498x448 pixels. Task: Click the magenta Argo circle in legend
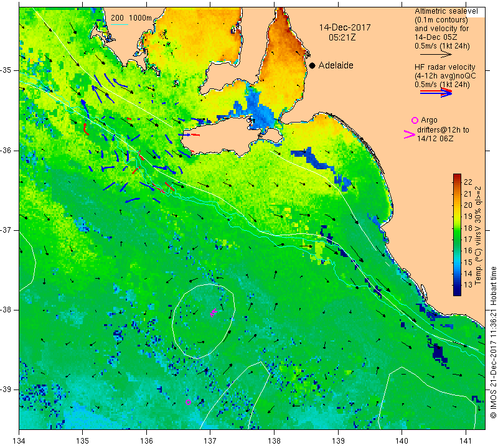point(415,120)
